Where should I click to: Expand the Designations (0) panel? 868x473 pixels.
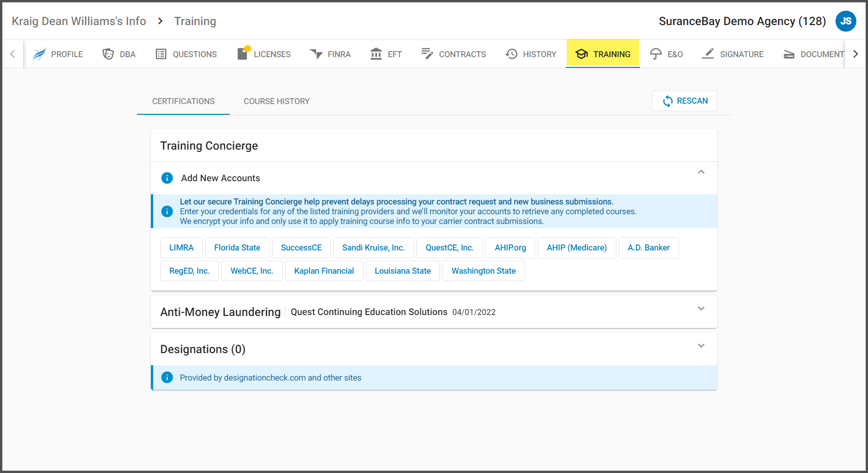(701, 346)
